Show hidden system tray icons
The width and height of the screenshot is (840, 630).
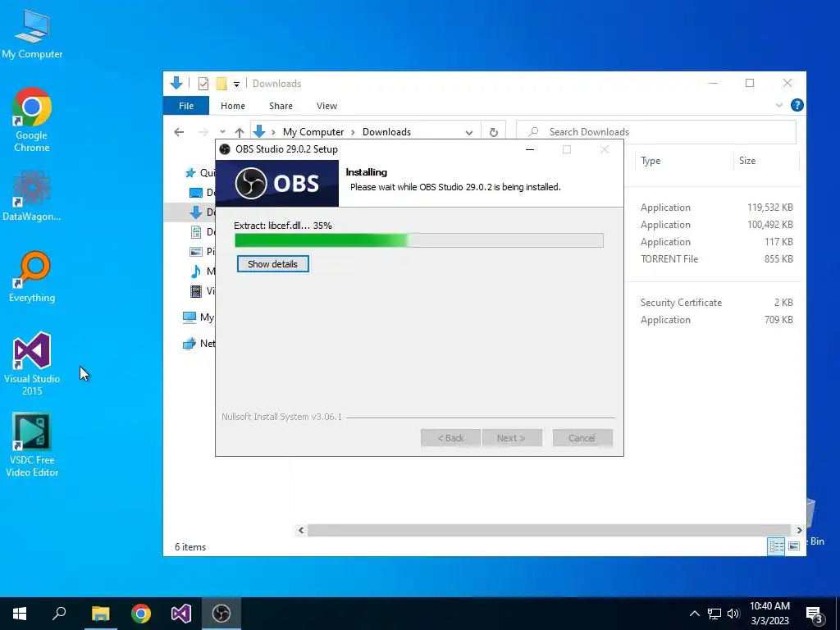694,614
